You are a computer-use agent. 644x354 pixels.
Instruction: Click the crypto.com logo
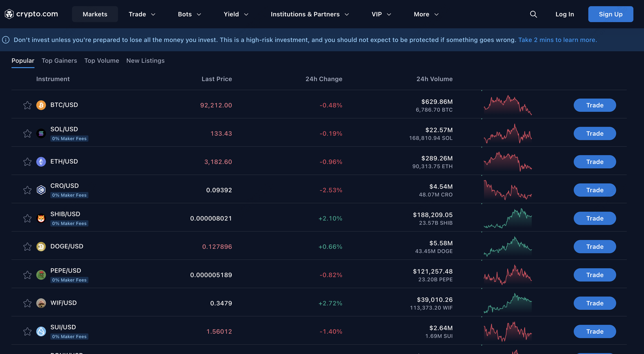pos(31,14)
